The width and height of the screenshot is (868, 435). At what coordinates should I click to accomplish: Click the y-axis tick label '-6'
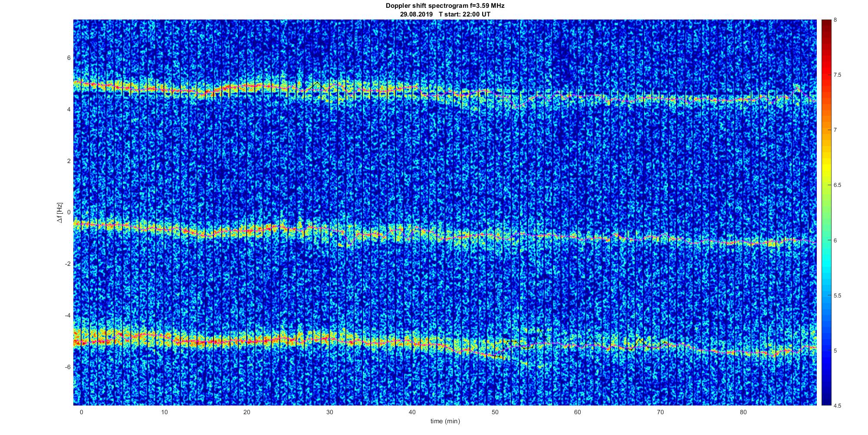(x=68, y=367)
